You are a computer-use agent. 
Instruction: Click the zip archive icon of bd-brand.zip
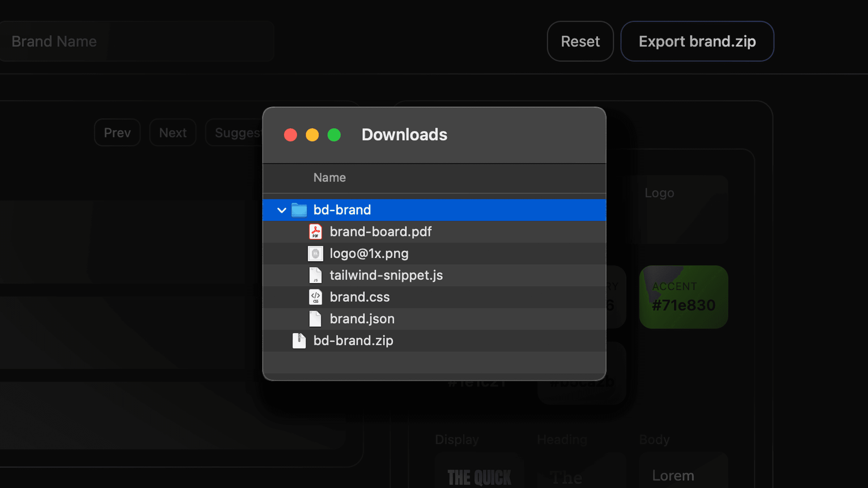tap(299, 341)
